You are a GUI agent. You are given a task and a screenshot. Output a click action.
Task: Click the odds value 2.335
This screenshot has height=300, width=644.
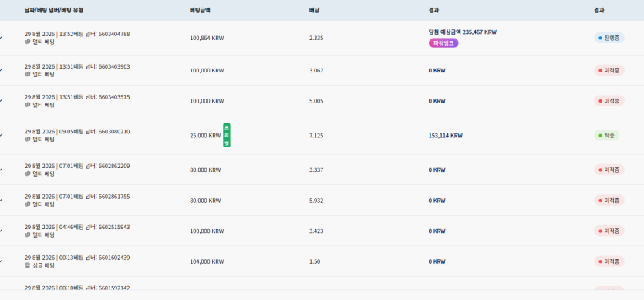pos(316,39)
